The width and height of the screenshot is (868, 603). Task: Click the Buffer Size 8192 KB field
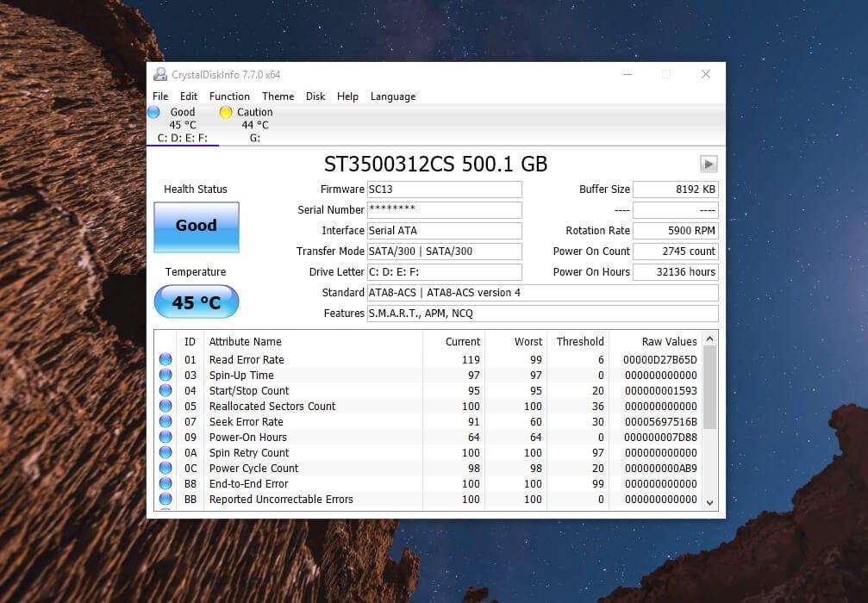676,190
